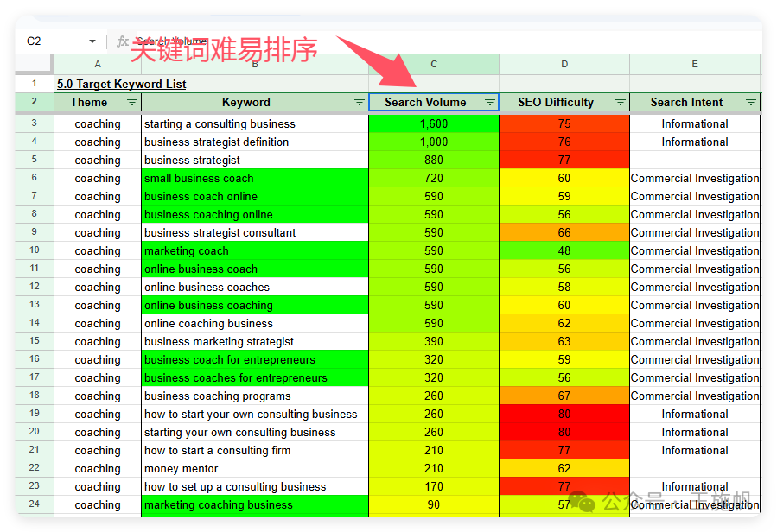Viewport: 777px width, 532px height.
Task: Click search volume value 880
Action: click(434, 160)
